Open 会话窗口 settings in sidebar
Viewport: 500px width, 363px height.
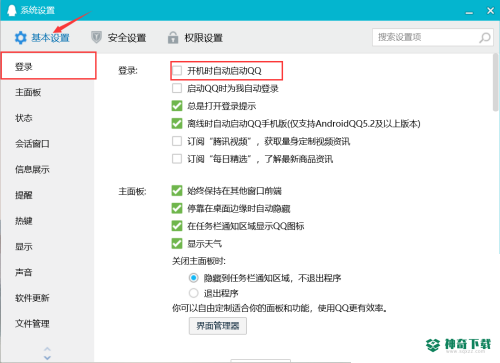[x=32, y=144]
